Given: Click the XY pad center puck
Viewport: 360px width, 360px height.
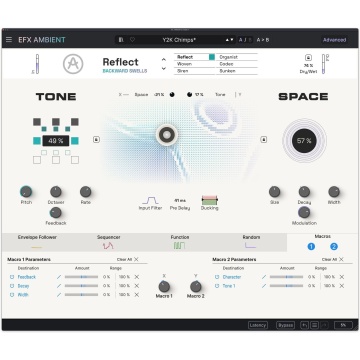Looking at the screenshot, I should [x=167, y=135].
